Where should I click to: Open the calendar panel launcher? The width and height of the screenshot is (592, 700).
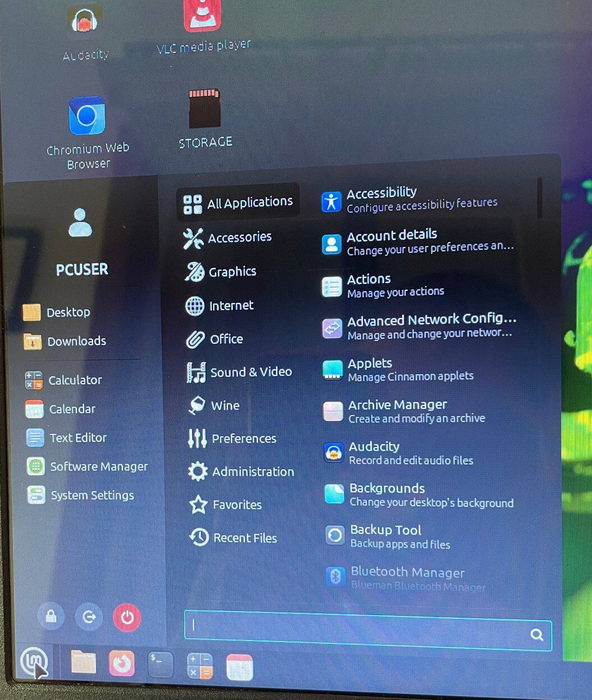pyautogui.click(x=240, y=668)
